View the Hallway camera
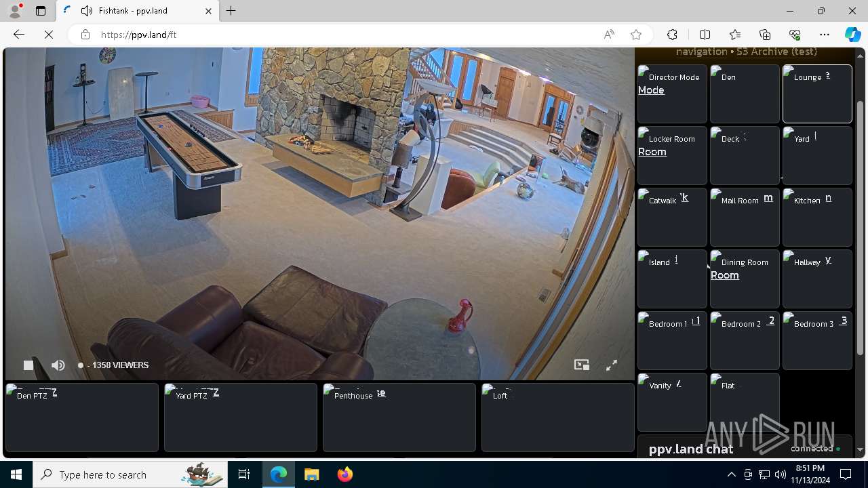 point(817,279)
